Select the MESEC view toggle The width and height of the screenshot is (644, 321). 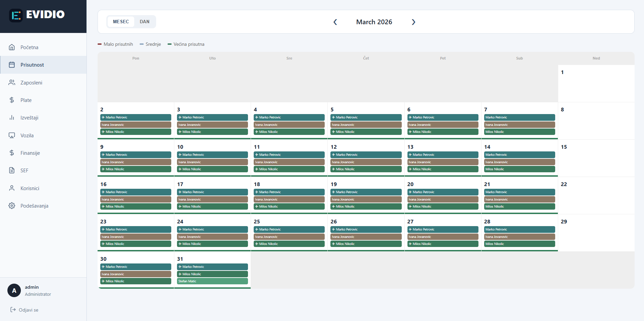(x=120, y=22)
